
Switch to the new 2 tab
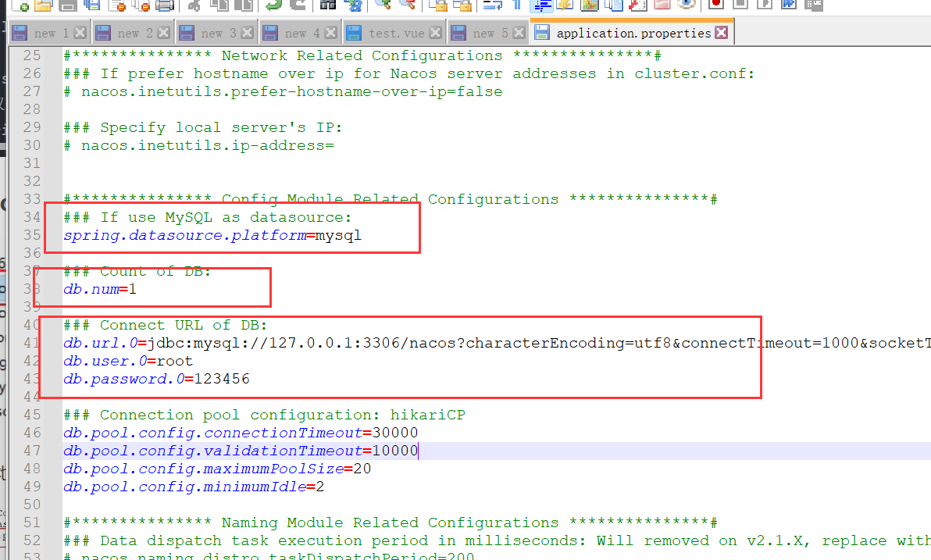coord(133,34)
